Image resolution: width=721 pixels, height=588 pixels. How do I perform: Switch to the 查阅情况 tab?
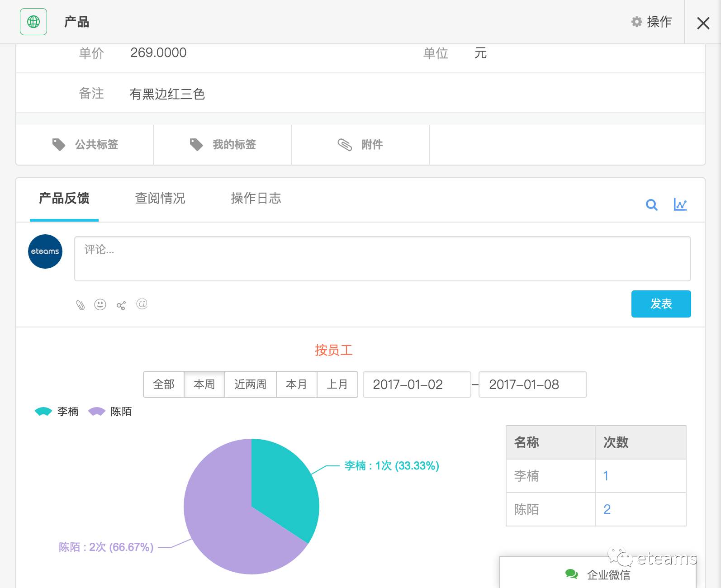pos(160,199)
